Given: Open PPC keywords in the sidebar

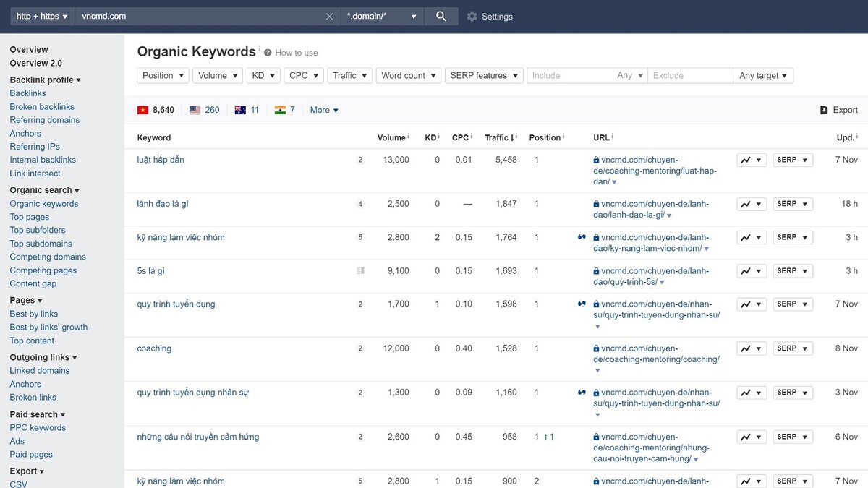Looking at the screenshot, I should 38,428.
